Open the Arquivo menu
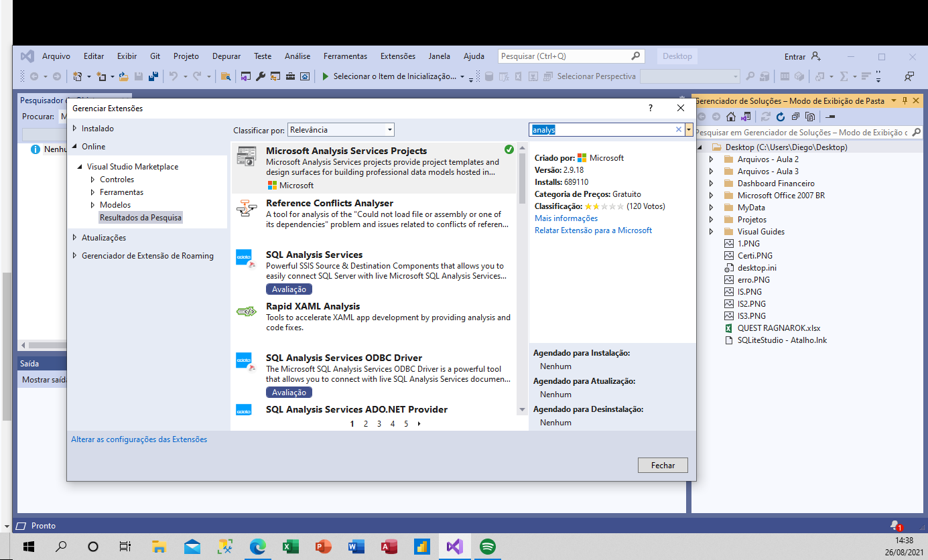 pos(56,56)
